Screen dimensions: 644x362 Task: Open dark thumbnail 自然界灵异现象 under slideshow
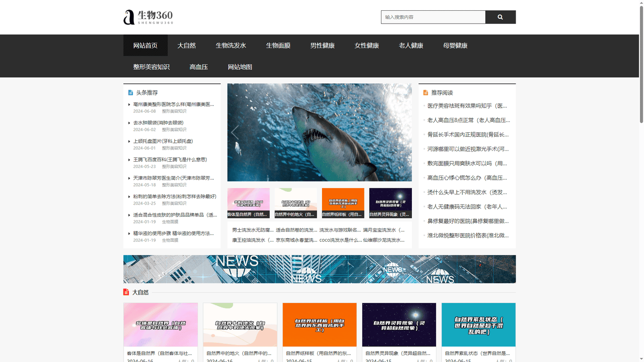pyautogui.click(x=390, y=203)
